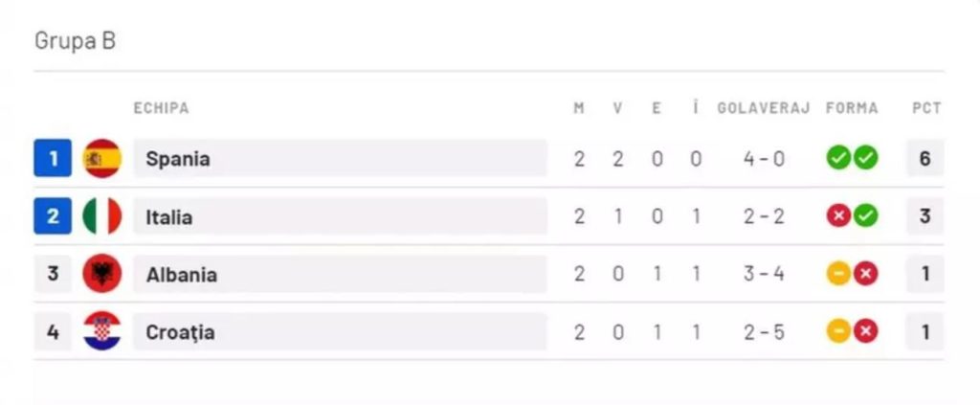Sort by the PCT column header

coord(926,108)
